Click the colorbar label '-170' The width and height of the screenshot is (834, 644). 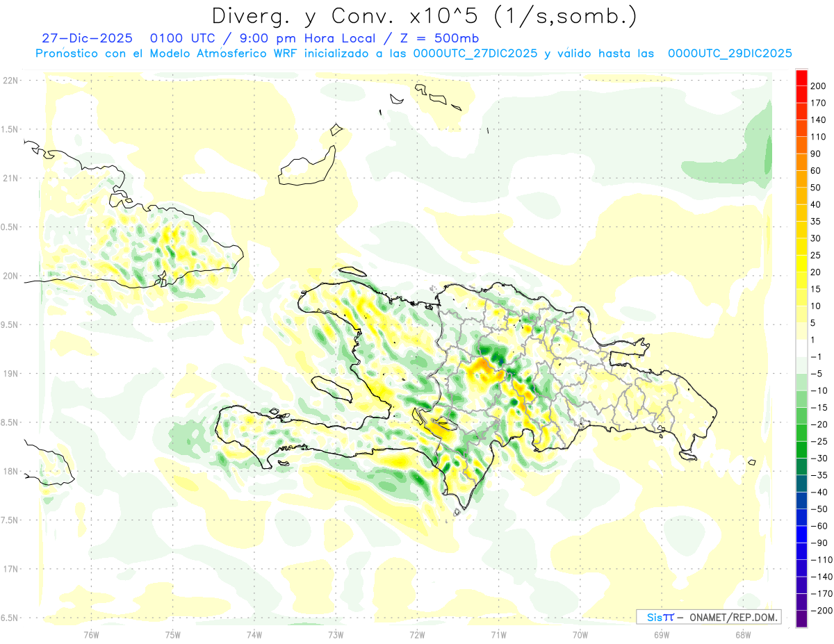(x=821, y=593)
